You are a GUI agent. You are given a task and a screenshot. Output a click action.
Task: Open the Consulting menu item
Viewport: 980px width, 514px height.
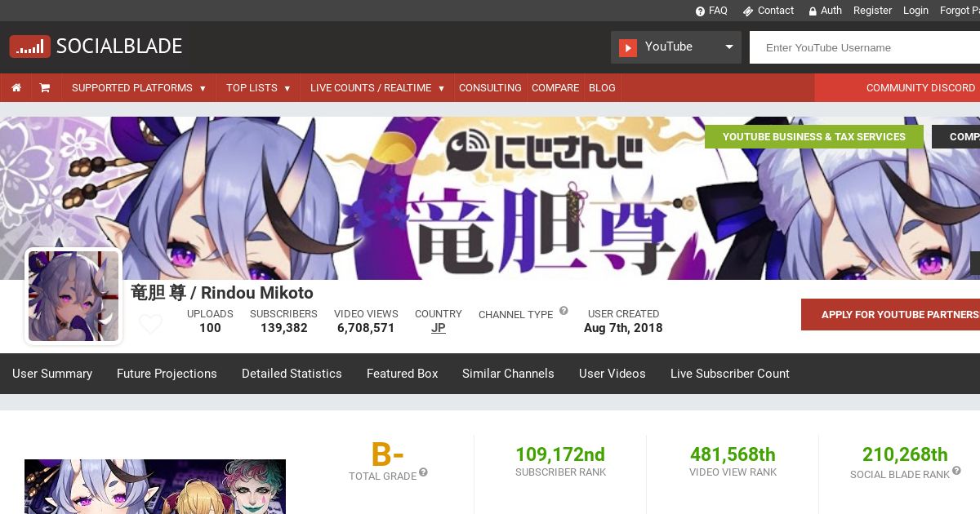click(490, 87)
